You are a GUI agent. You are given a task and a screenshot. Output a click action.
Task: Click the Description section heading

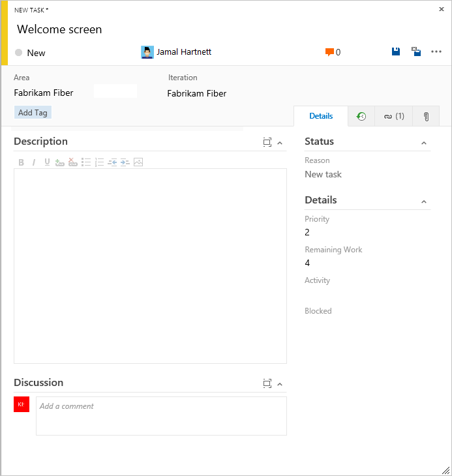point(40,141)
